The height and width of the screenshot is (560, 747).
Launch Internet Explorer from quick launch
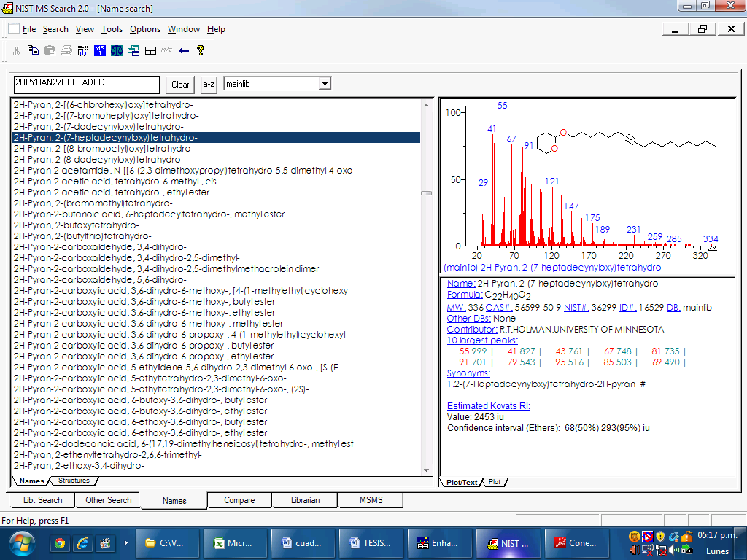[82, 542]
